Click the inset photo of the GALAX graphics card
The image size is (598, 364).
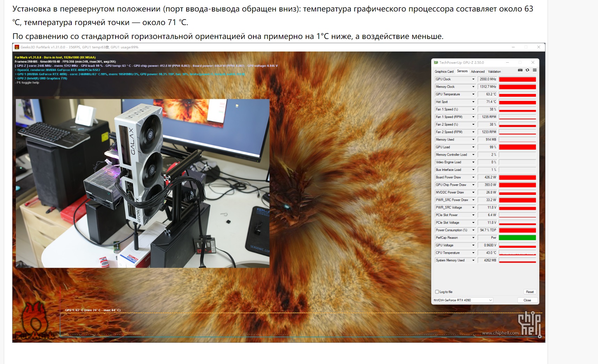pyautogui.click(x=143, y=183)
